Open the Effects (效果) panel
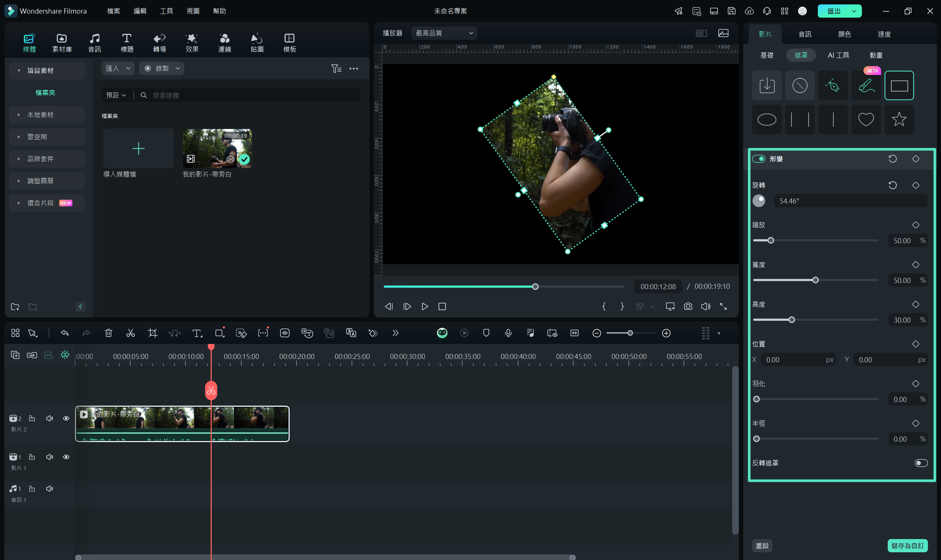 click(x=192, y=43)
